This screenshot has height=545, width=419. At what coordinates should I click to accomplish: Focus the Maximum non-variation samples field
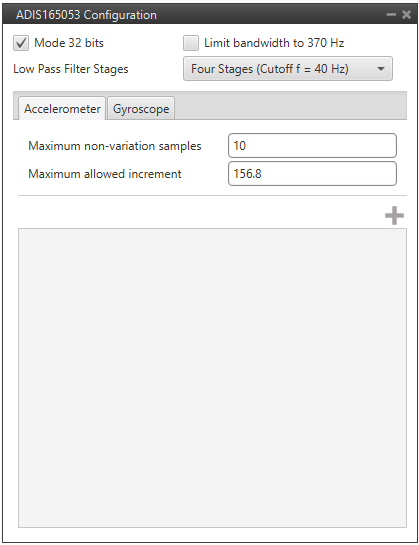312,146
